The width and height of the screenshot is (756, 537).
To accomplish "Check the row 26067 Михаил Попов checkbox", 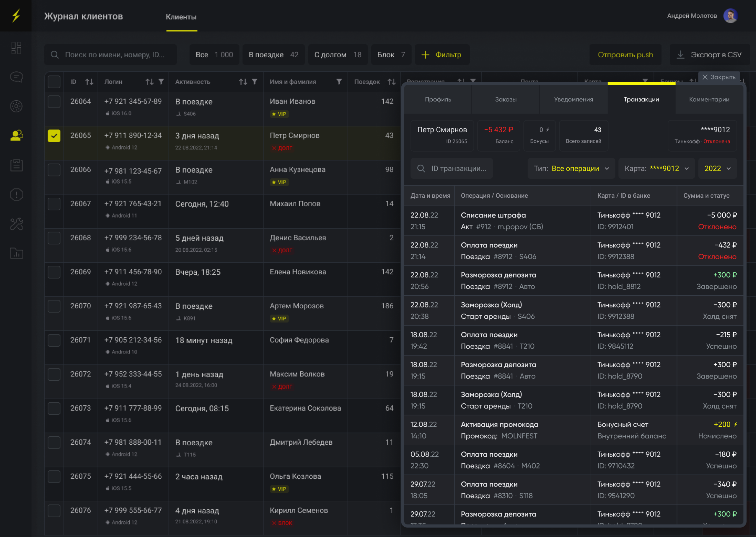I will click(x=54, y=204).
